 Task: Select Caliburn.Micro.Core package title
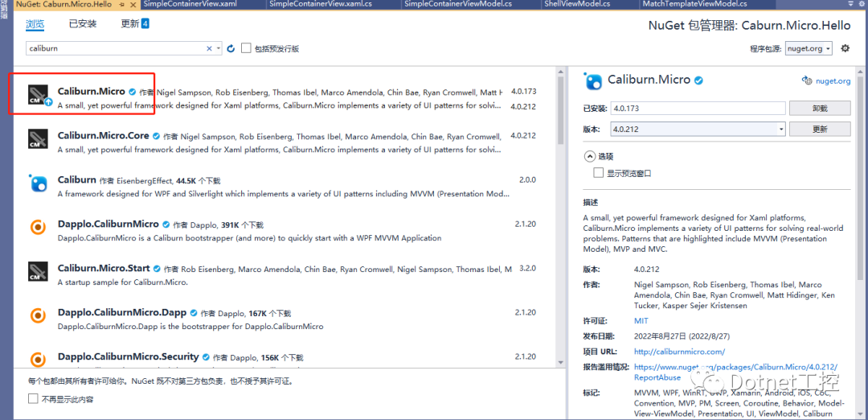pos(104,136)
